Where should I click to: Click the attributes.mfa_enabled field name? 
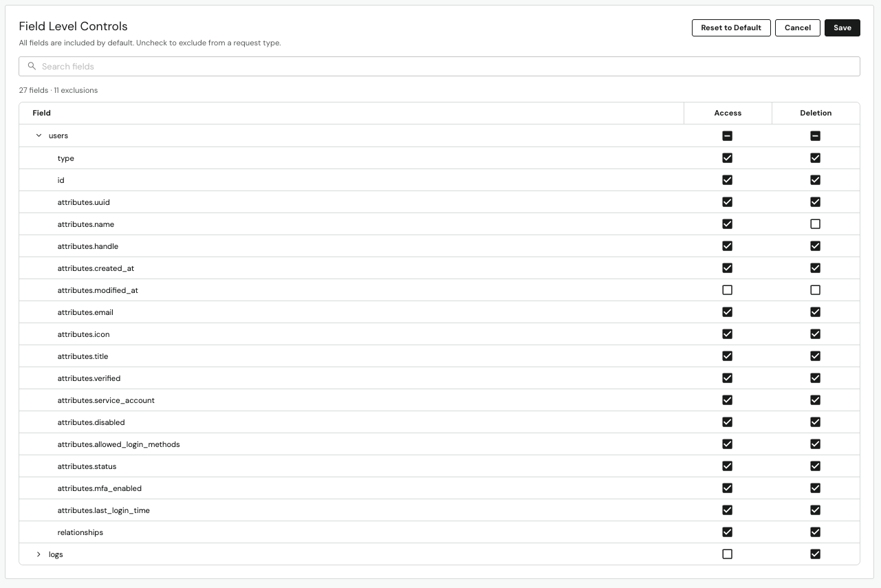point(100,488)
